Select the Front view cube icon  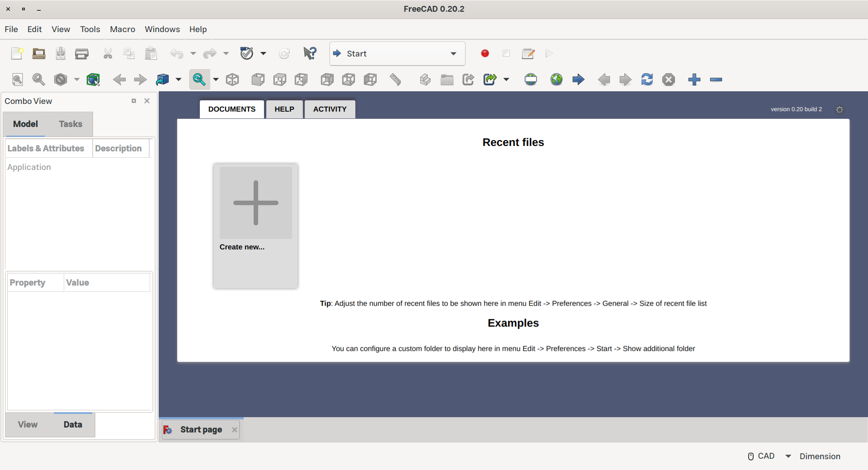258,80
